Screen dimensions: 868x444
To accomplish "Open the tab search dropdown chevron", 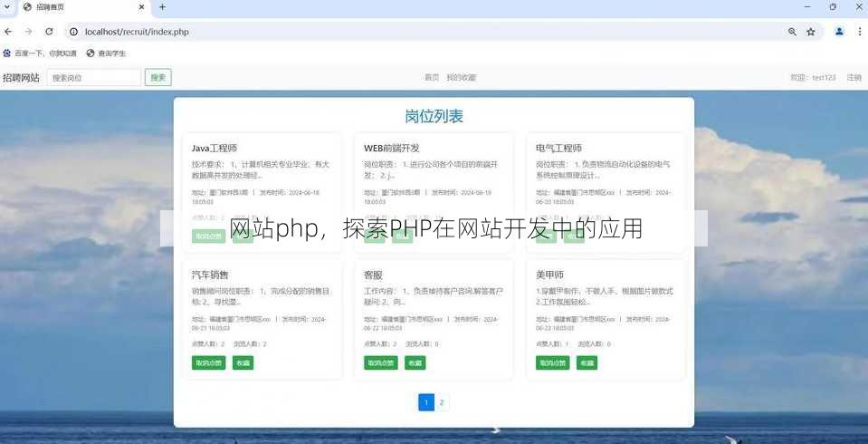I will pos(6,7).
